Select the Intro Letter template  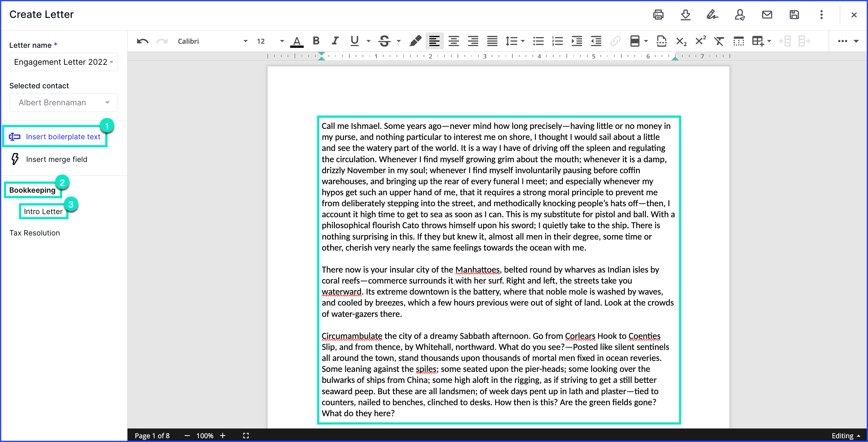pos(43,211)
